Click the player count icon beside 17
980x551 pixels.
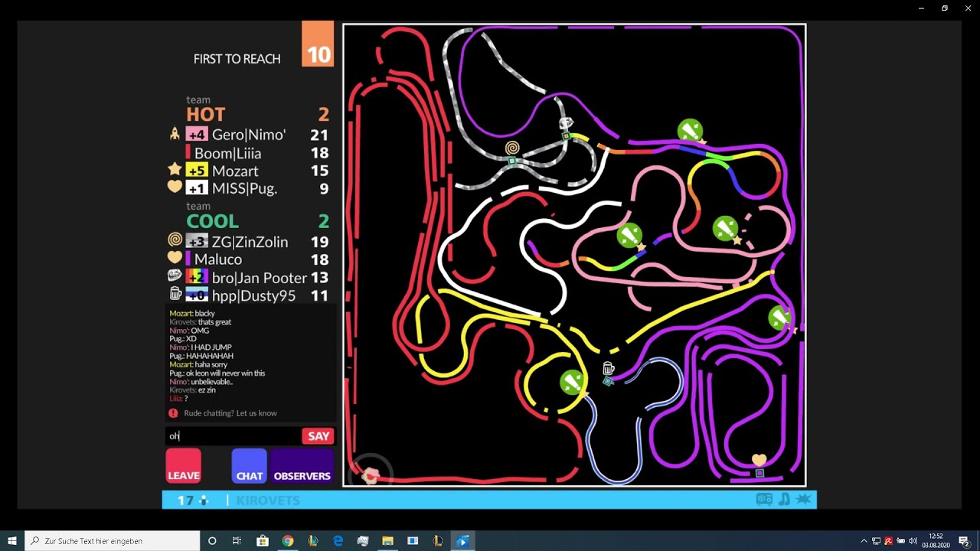(204, 500)
